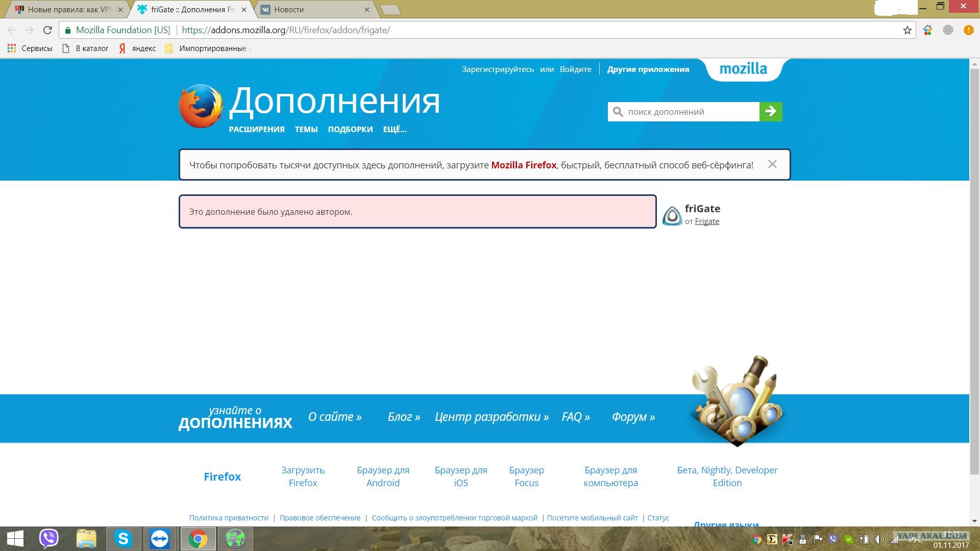Open the Windows Start menu
The image size is (980, 551).
pyautogui.click(x=15, y=539)
